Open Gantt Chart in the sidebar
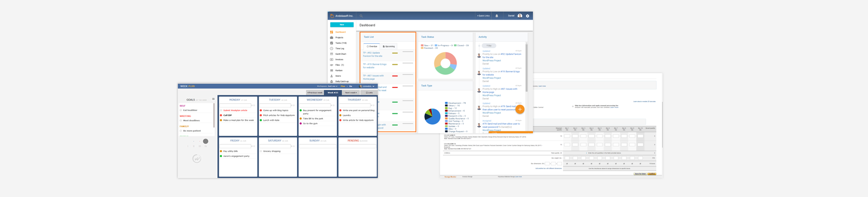The height and width of the screenshot is (197, 868). (340, 54)
